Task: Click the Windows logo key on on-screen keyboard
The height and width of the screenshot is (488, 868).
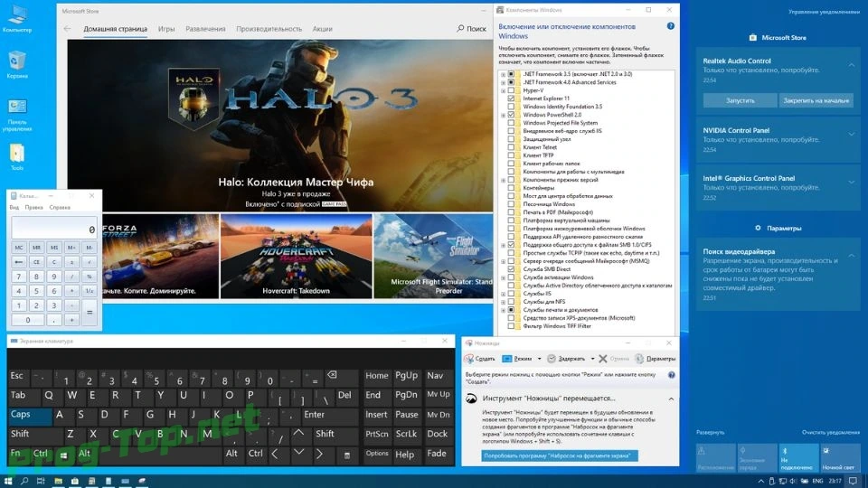Action: 63,455
